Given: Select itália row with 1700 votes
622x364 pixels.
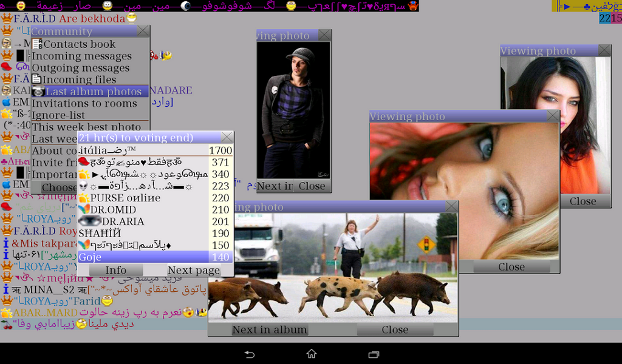Looking at the screenshot, I should tap(155, 150).
